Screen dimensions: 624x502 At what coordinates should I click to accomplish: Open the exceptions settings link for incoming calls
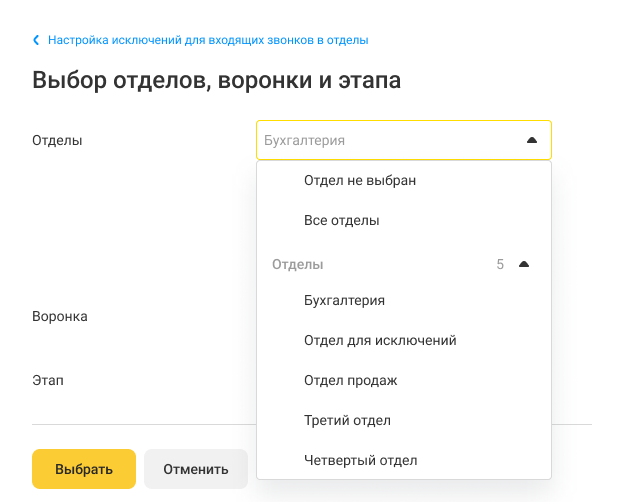(208, 40)
